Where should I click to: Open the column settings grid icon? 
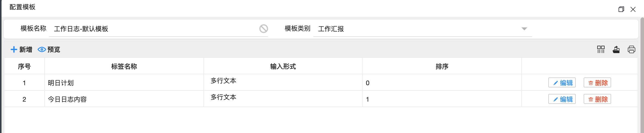point(600,50)
